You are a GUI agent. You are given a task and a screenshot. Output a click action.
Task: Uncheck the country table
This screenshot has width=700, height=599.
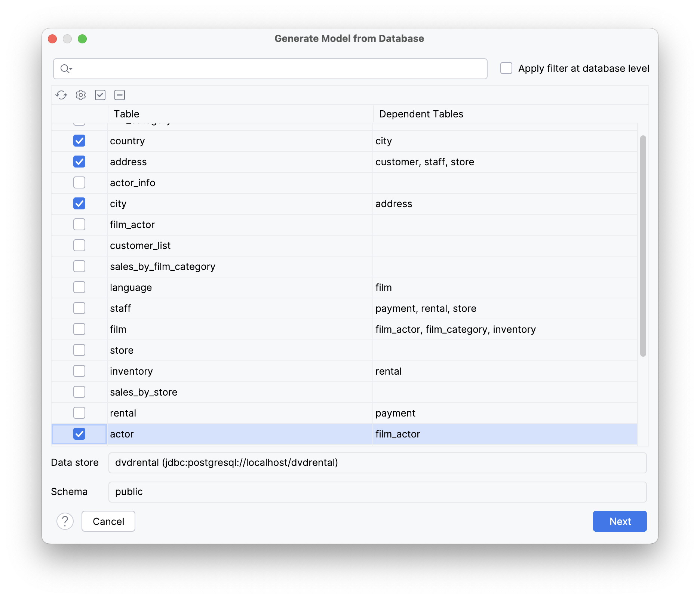click(79, 141)
